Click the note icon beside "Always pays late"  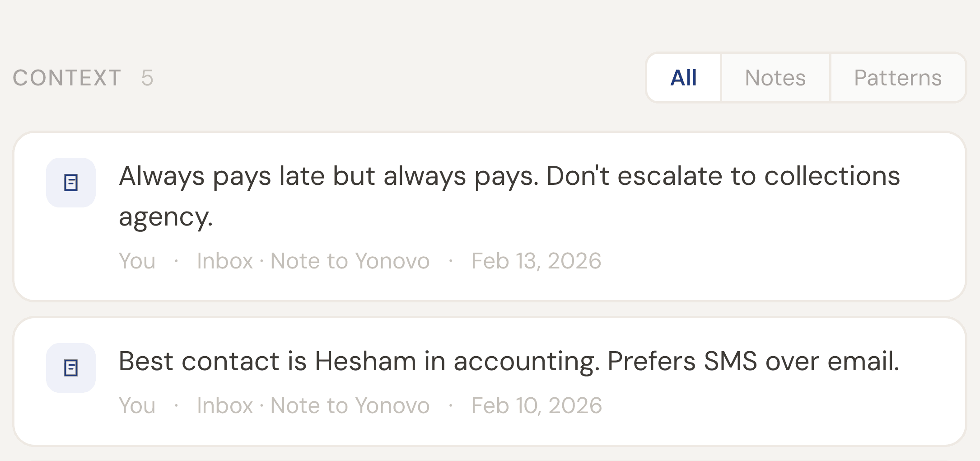click(x=71, y=183)
